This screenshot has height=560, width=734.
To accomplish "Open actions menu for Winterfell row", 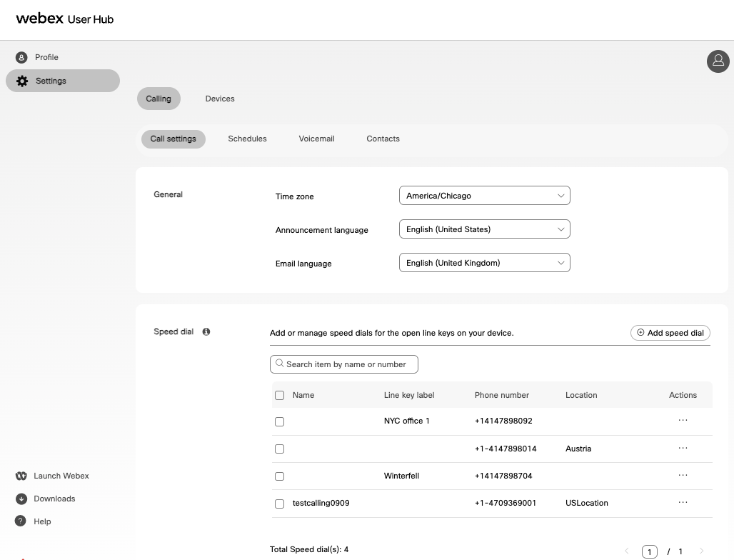I will click(x=683, y=476).
